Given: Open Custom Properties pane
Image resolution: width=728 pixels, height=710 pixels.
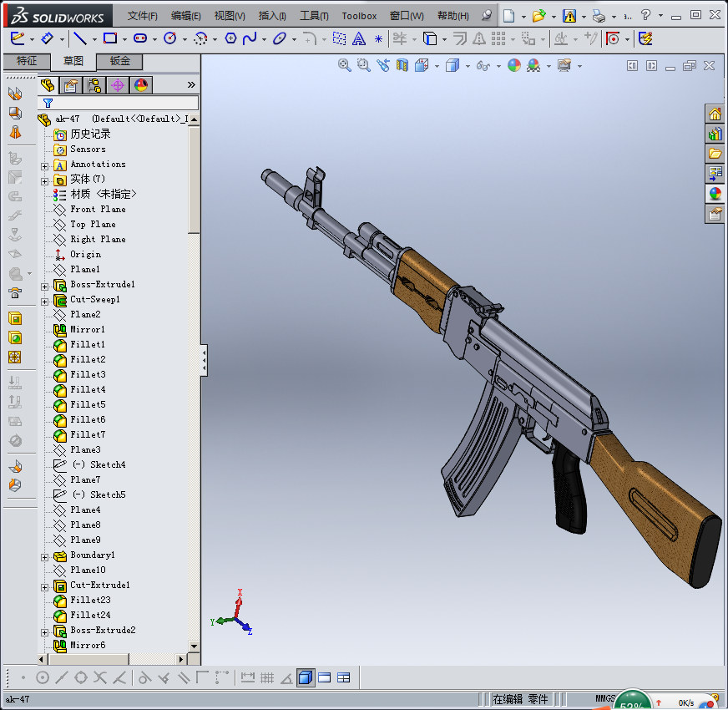Looking at the screenshot, I should pos(715,214).
